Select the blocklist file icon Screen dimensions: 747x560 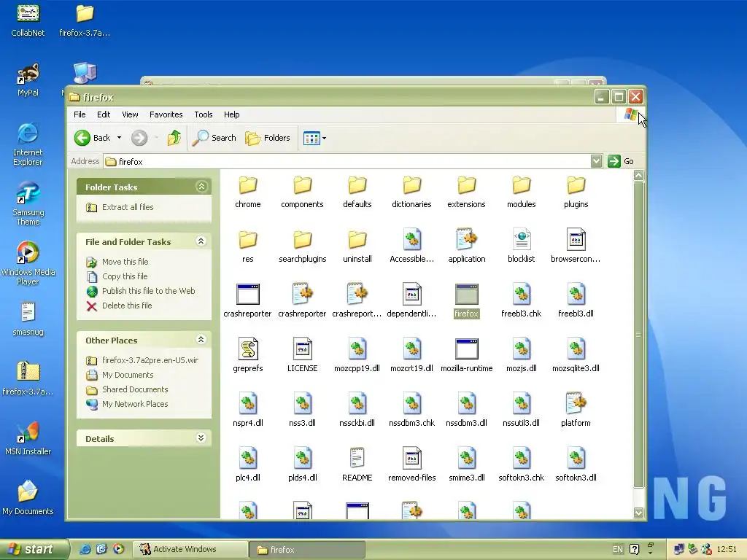click(521, 238)
